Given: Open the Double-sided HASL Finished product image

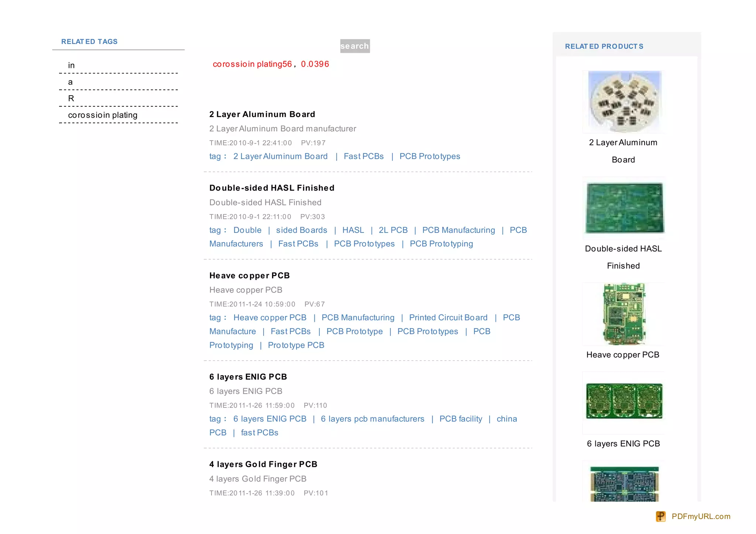Looking at the screenshot, I should click(624, 208).
